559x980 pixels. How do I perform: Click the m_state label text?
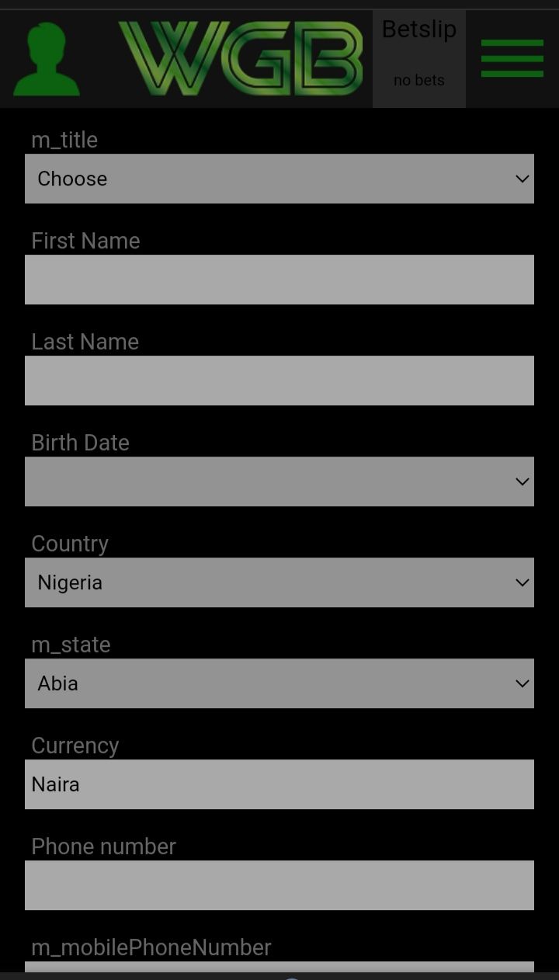point(71,645)
